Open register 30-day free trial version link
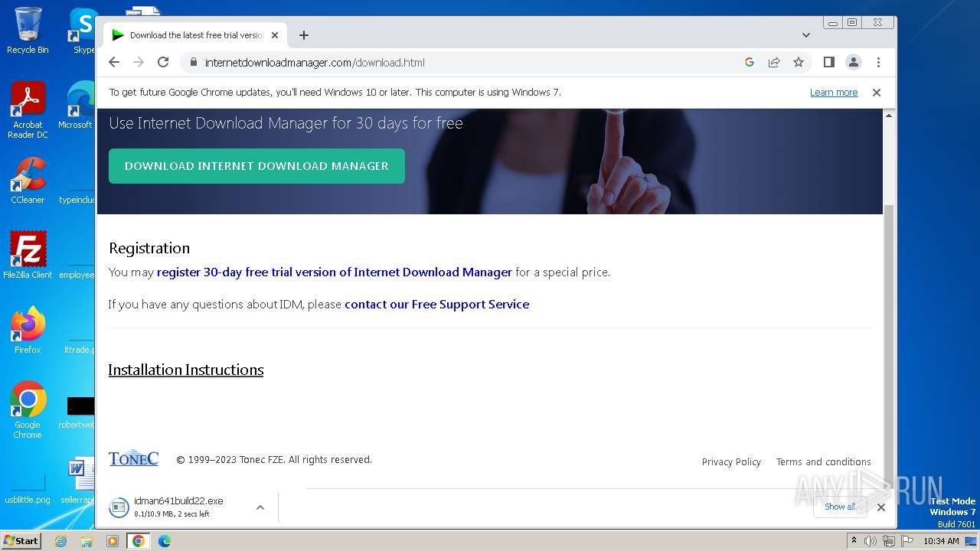Viewport: 980px width, 551px height. [335, 272]
